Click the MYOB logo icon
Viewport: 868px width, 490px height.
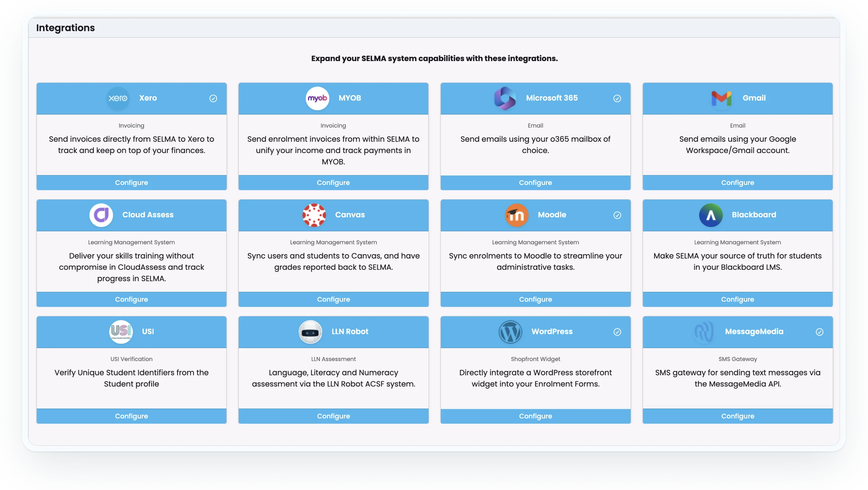(317, 98)
